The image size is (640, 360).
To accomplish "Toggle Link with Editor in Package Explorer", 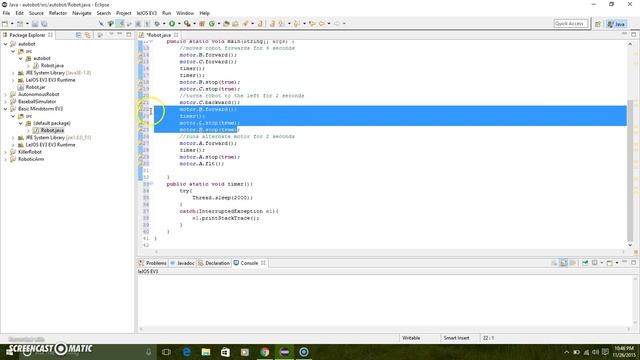I will click(x=87, y=35).
